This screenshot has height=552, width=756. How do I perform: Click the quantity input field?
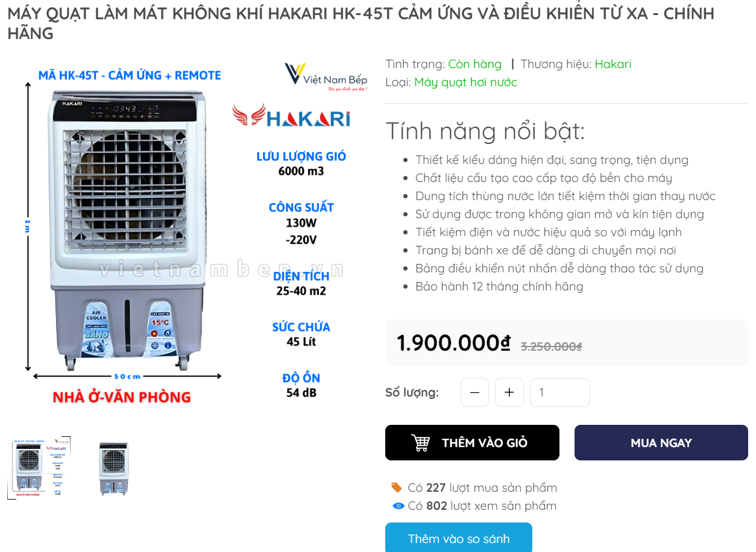tap(560, 392)
